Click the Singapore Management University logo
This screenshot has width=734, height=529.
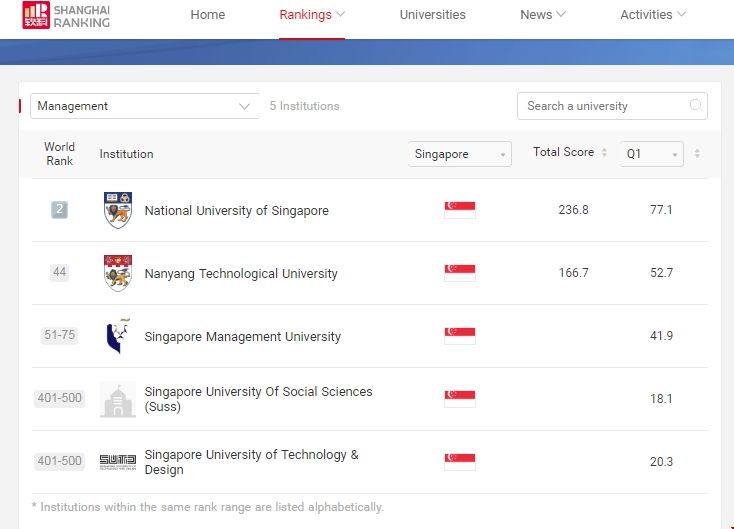(x=117, y=336)
